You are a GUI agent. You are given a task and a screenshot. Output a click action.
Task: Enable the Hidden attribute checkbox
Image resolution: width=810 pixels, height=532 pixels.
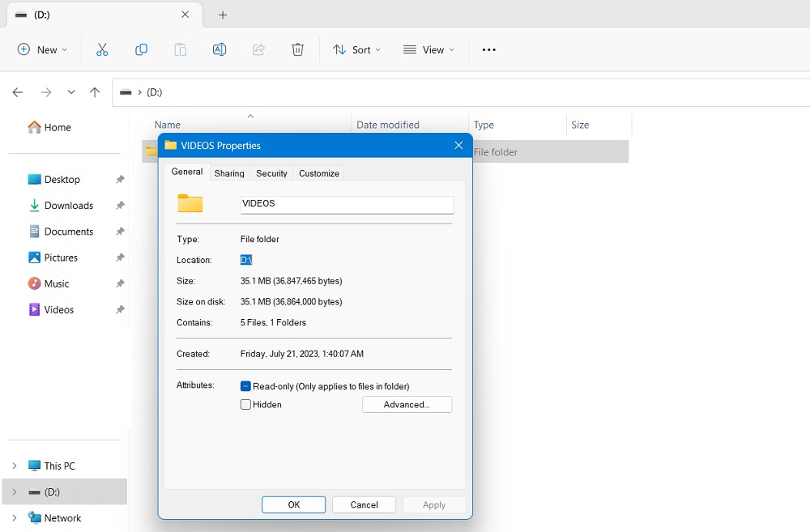(x=245, y=404)
